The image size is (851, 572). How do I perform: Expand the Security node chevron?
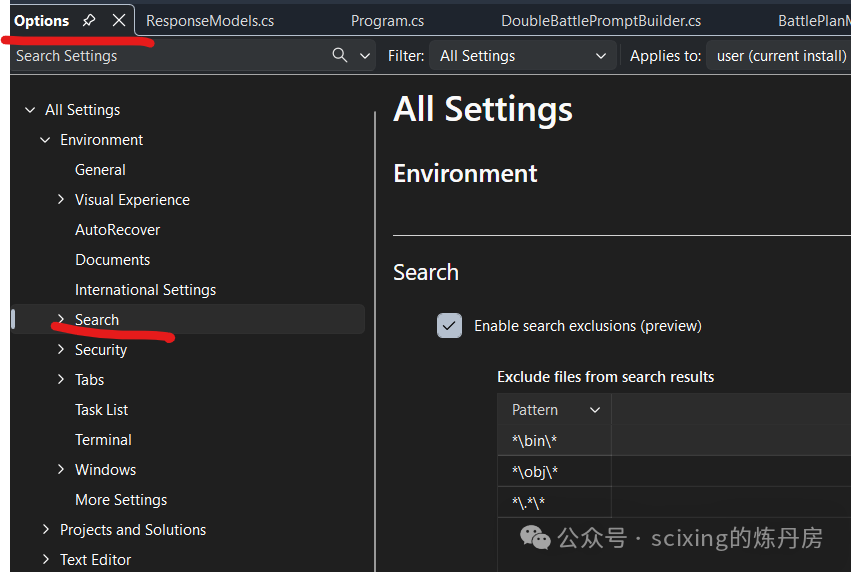[61, 349]
